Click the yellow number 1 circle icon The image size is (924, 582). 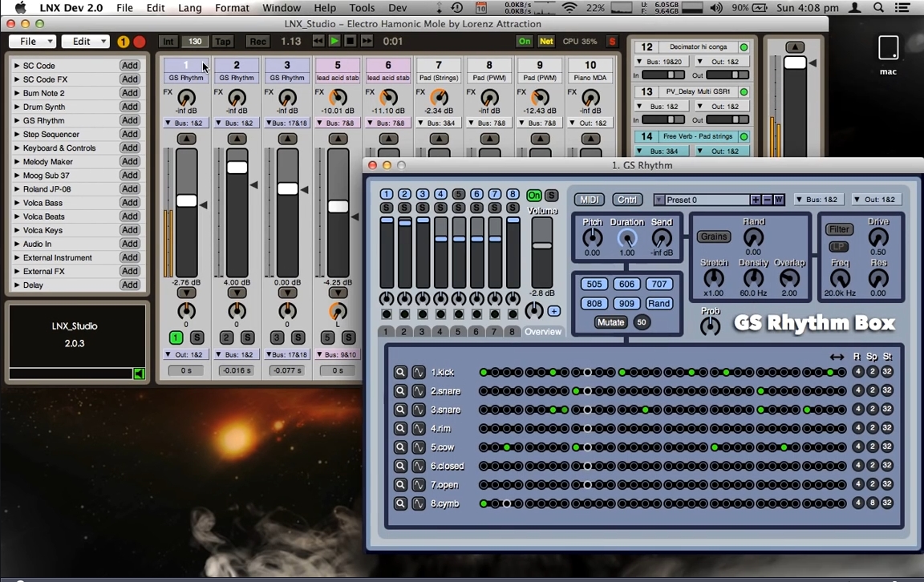point(124,42)
